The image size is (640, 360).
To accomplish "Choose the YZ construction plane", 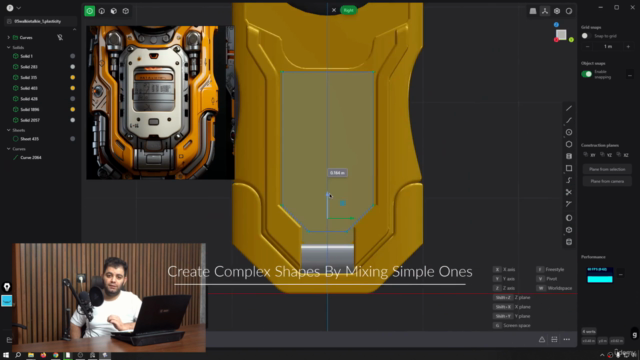I will (606, 155).
